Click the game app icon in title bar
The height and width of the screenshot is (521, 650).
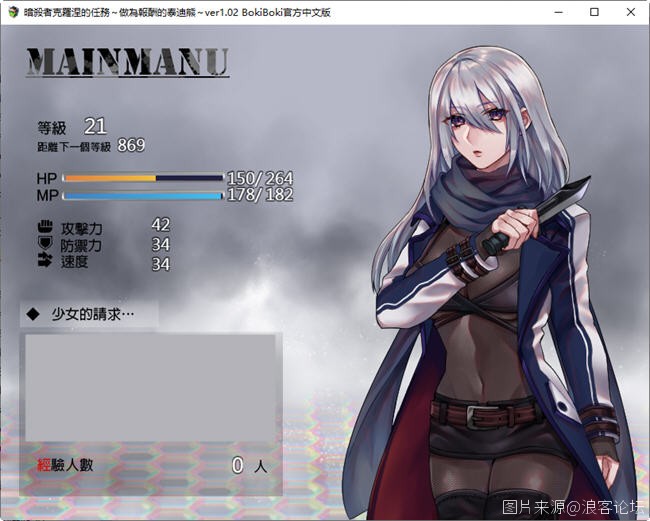tap(12, 12)
